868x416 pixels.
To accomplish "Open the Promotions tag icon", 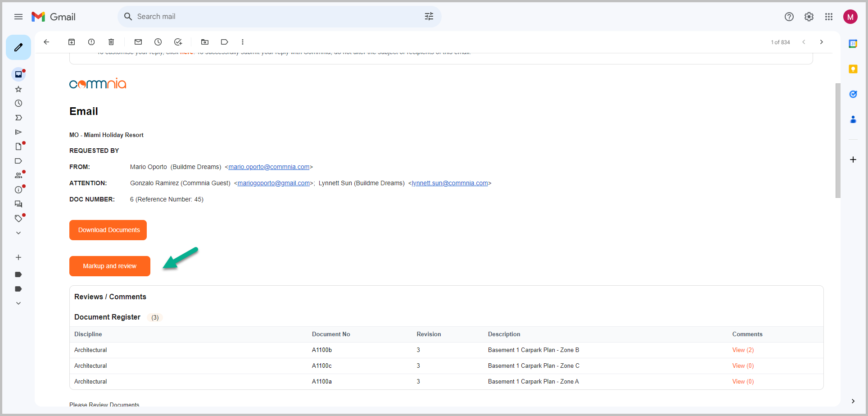I will pyautogui.click(x=18, y=219).
